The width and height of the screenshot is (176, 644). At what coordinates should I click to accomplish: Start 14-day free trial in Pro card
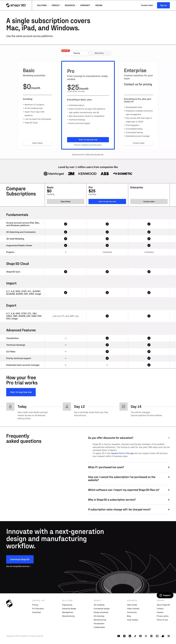[x=88, y=140]
